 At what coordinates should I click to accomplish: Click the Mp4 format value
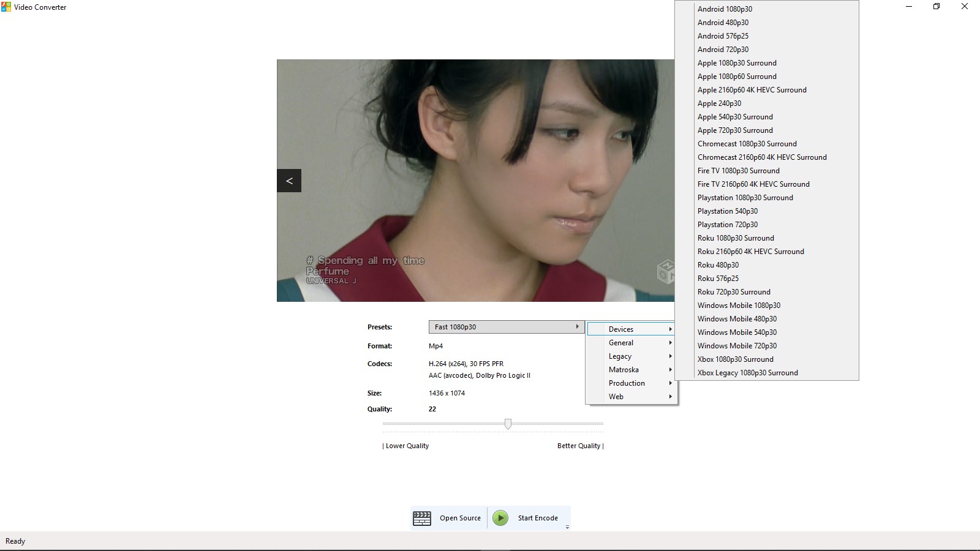(x=435, y=346)
